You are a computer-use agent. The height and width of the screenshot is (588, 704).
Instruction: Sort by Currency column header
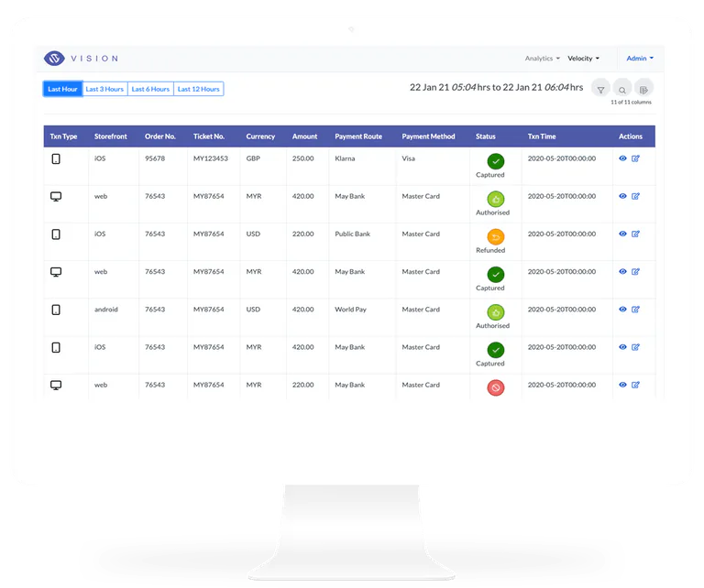click(260, 136)
